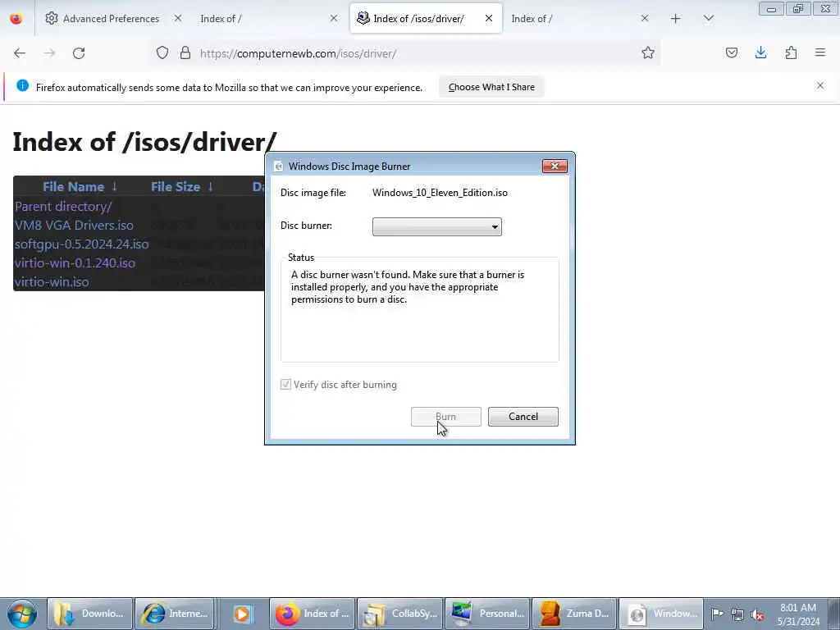Switch to Firefox 'Index of' taskbar item
The image size is (840, 630).
[313, 614]
